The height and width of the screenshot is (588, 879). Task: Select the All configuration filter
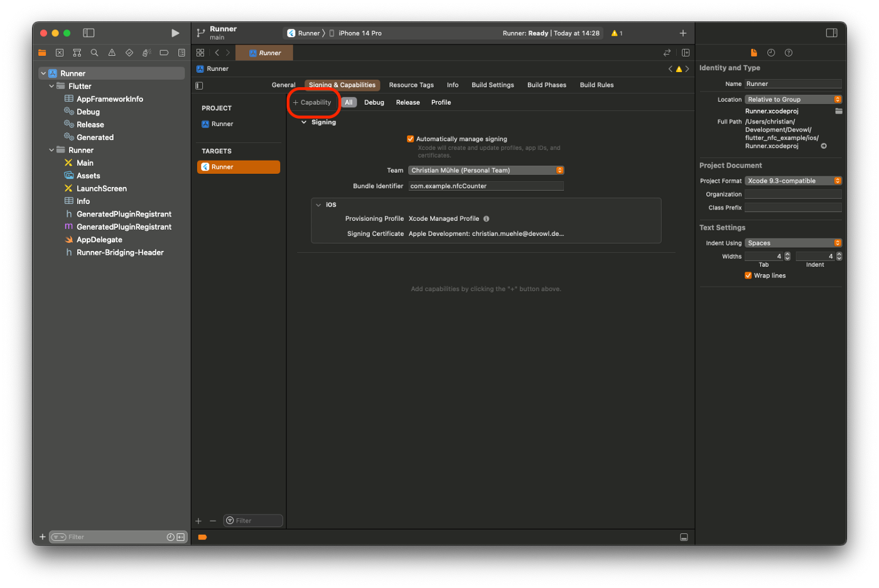(348, 102)
